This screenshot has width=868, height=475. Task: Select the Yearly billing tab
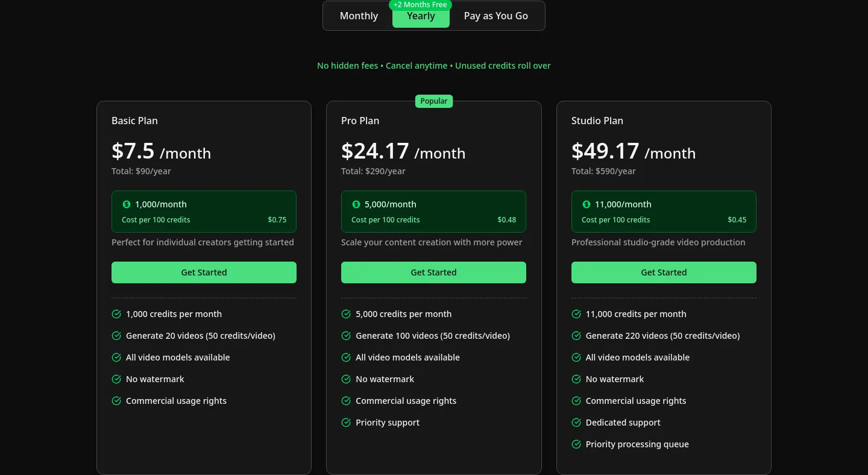421,16
